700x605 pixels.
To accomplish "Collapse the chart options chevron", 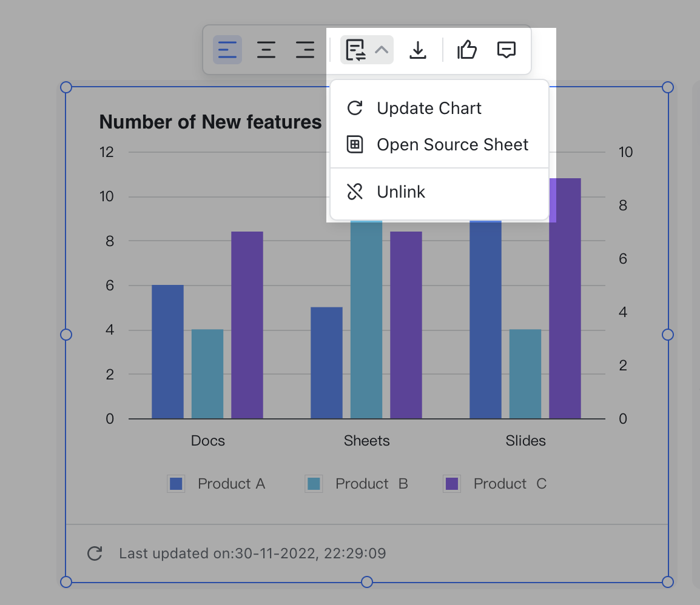I will click(382, 50).
